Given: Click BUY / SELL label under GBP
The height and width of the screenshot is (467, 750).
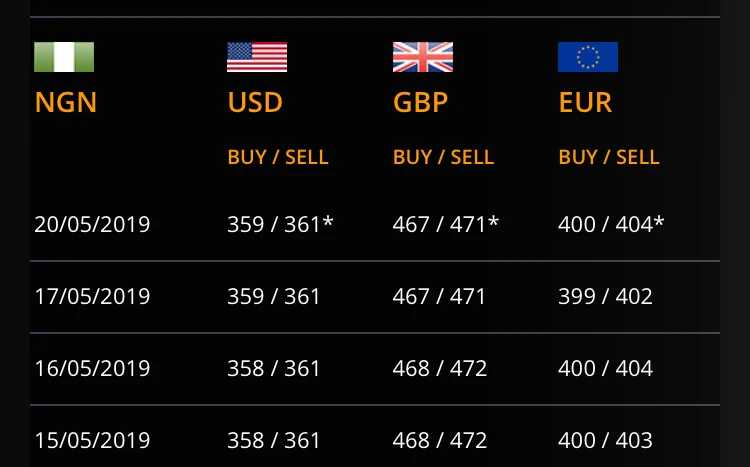Looking at the screenshot, I should [443, 157].
